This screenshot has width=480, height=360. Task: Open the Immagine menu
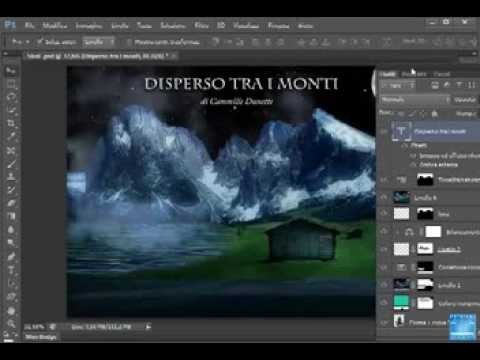(x=89, y=25)
